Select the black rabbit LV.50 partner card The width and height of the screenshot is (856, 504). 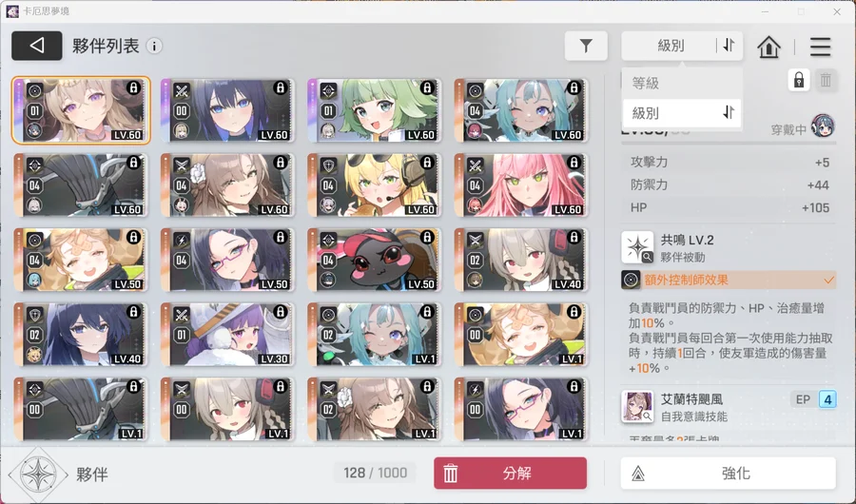click(x=375, y=260)
